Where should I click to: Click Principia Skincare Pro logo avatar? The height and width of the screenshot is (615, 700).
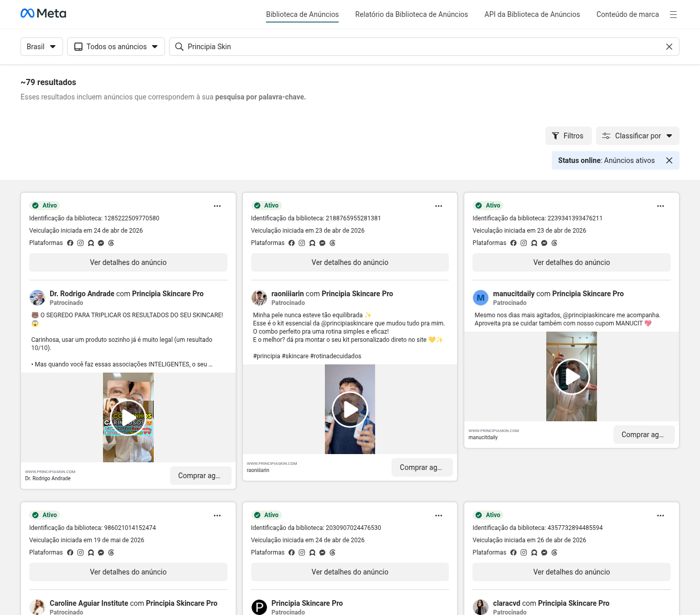tap(259, 607)
